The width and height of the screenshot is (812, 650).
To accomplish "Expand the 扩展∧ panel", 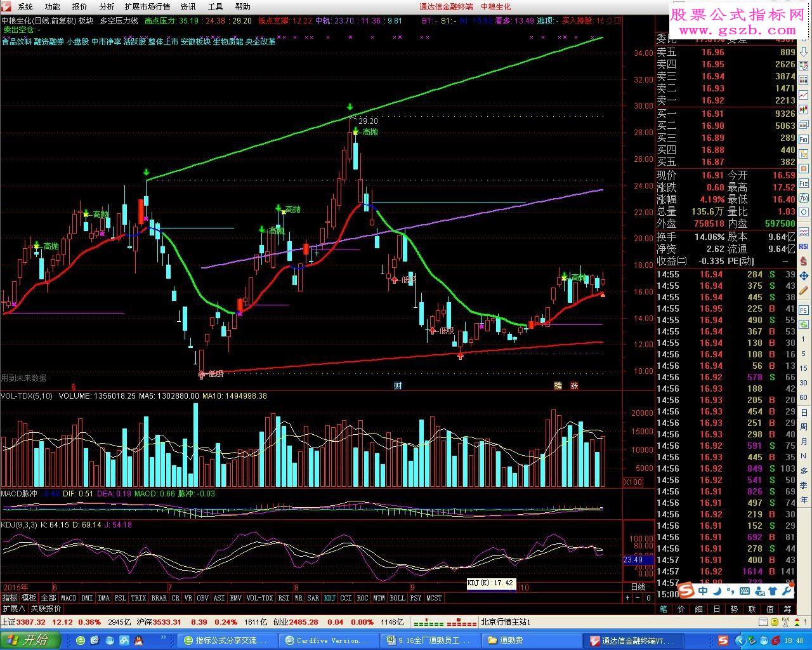I will pyautogui.click(x=13, y=609).
